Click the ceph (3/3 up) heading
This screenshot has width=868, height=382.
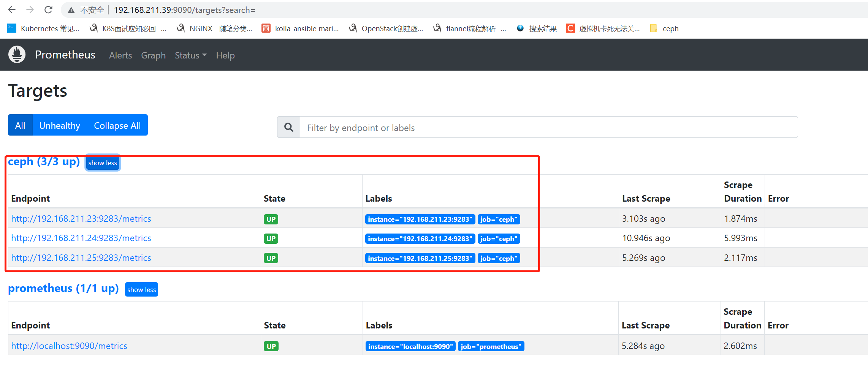coord(44,162)
